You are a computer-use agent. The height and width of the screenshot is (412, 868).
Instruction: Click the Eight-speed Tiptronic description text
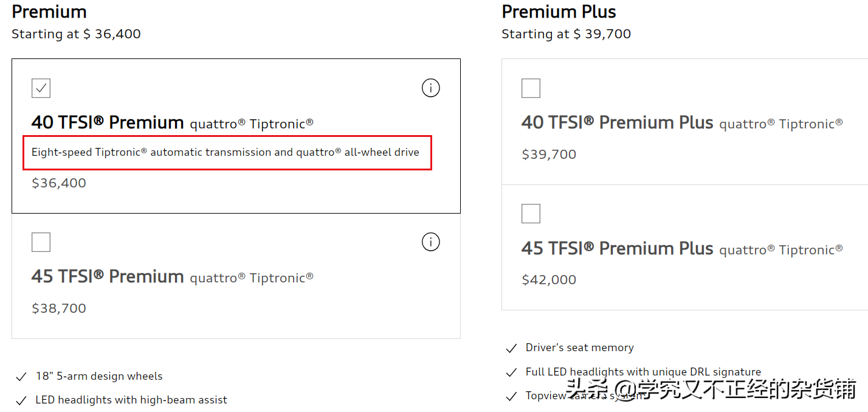(226, 152)
